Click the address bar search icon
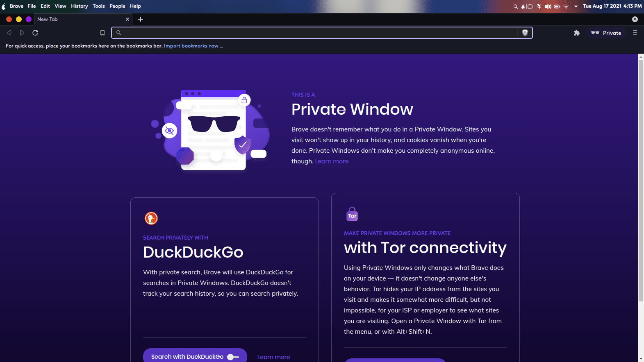This screenshot has height=362, width=644. [x=119, y=33]
